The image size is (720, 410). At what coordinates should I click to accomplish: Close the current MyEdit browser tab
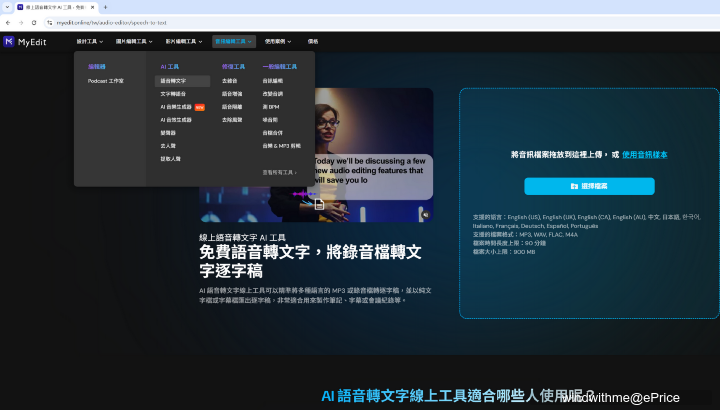click(93, 7)
